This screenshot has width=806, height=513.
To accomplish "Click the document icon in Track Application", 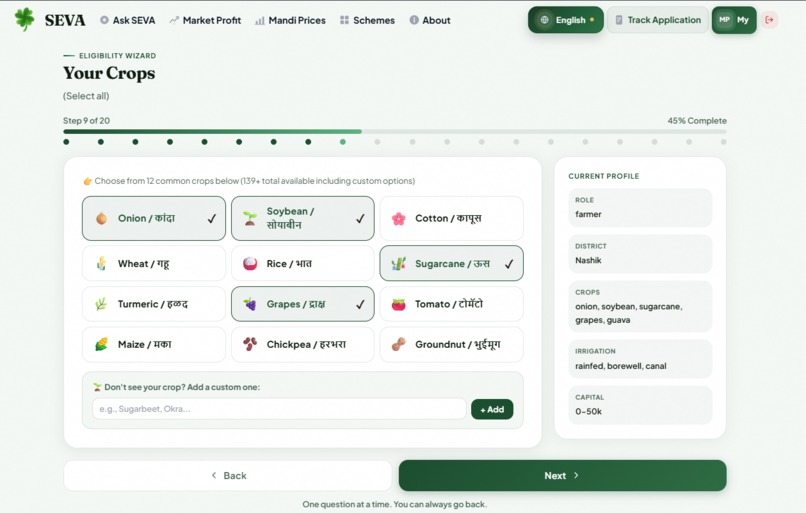I will [619, 20].
